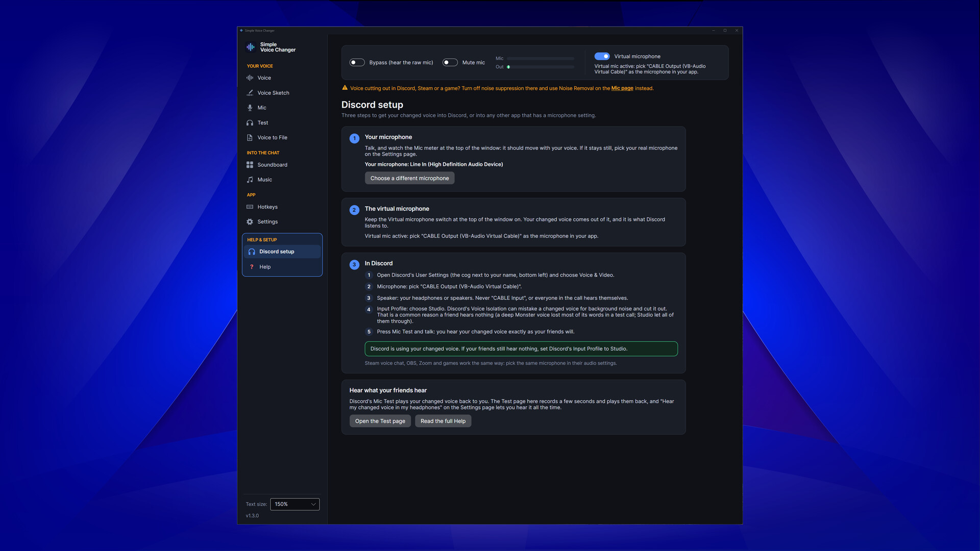Click the Discord setup heading

coord(372,105)
